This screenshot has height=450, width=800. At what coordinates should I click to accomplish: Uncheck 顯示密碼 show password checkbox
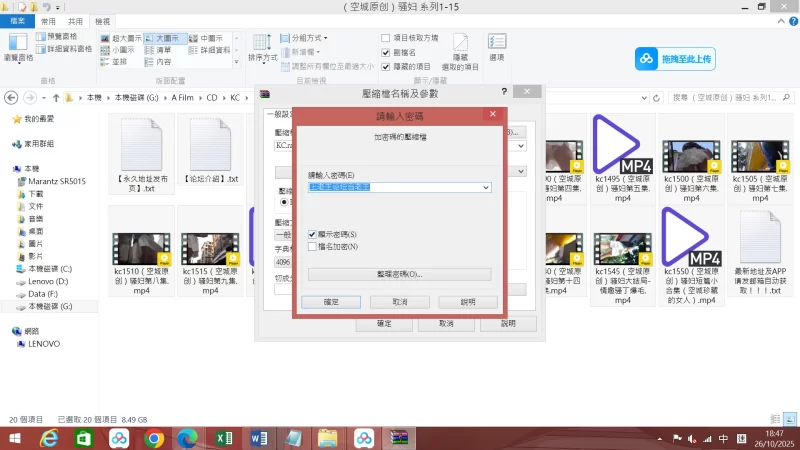pyautogui.click(x=312, y=234)
